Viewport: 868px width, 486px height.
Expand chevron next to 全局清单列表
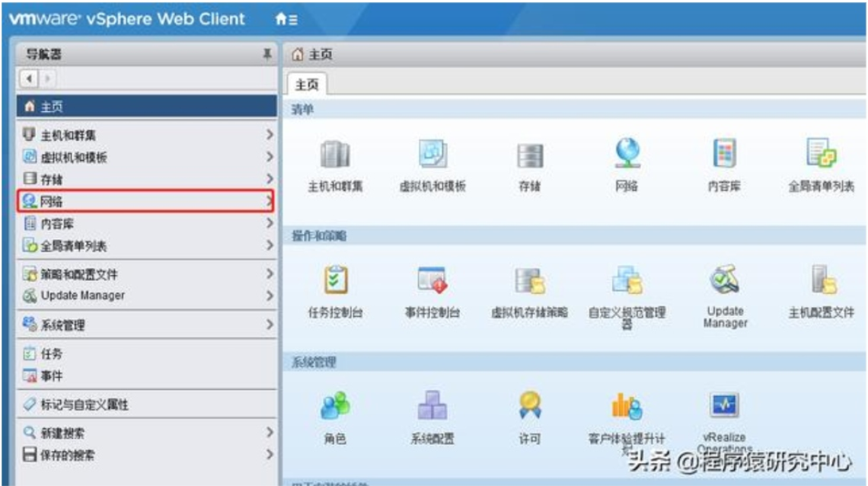coord(270,245)
